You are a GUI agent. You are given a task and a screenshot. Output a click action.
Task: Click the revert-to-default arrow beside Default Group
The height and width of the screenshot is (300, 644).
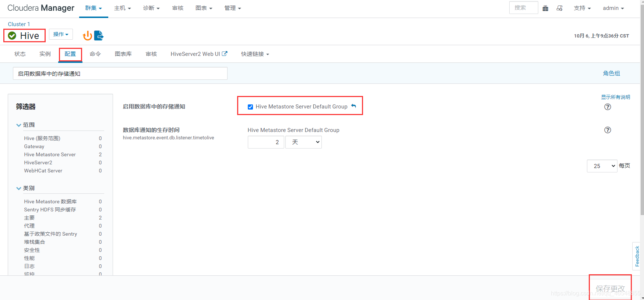pos(353,106)
